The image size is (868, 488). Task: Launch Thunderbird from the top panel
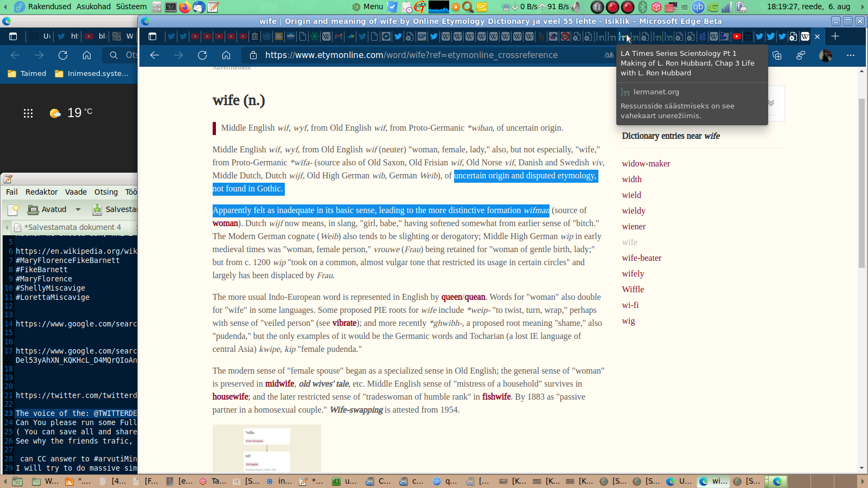(x=199, y=7)
